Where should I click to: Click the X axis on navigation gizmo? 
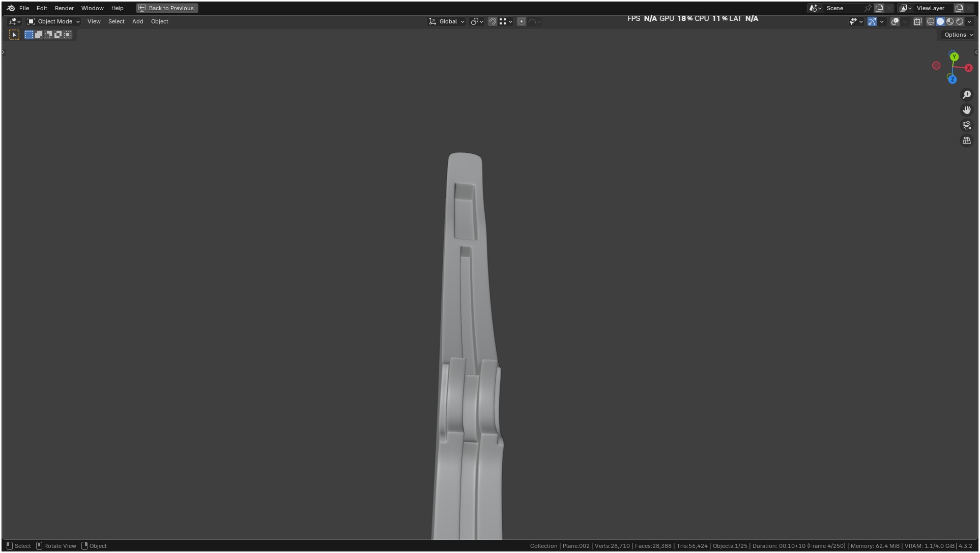coord(968,68)
